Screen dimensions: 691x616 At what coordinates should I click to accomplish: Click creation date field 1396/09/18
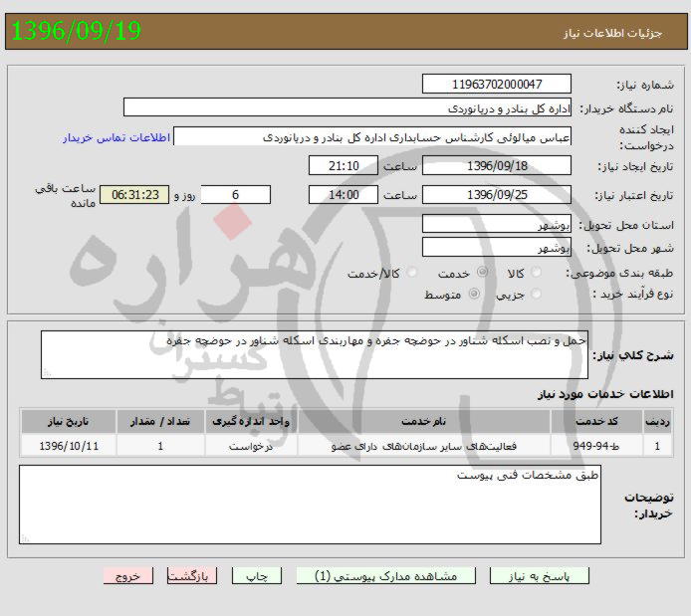(x=497, y=165)
